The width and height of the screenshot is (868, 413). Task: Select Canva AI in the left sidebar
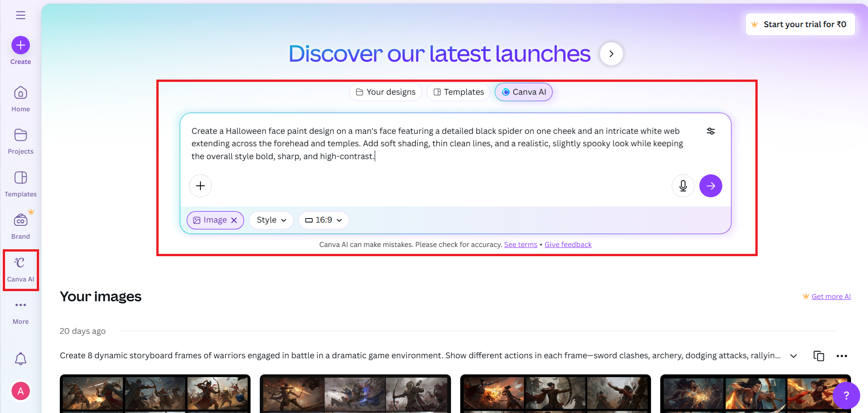point(21,270)
